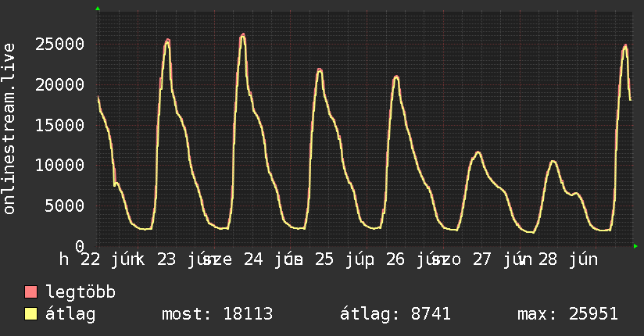Click the yellow átlag legend swatch
Image resolution: width=644 pixels, height=336 pixels.
pyautogui.click(x=30, y=314)
